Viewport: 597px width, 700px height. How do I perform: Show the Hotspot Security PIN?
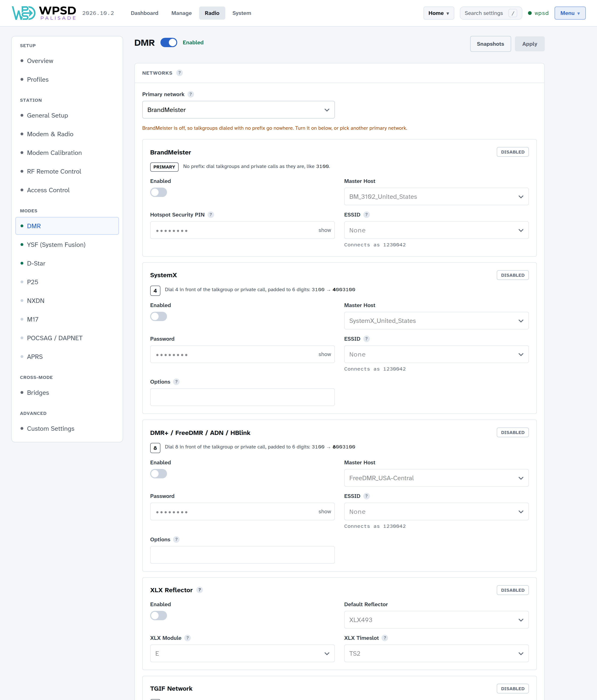click(324, 230)
